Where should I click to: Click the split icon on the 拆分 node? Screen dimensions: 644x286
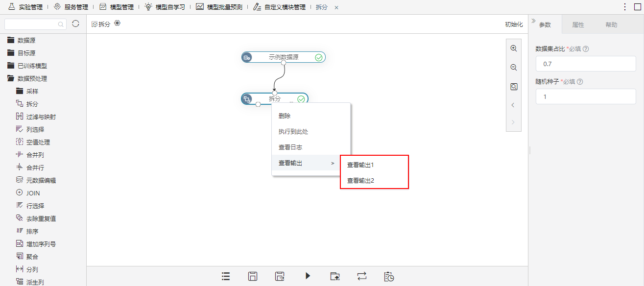click(x=247, y=99)
